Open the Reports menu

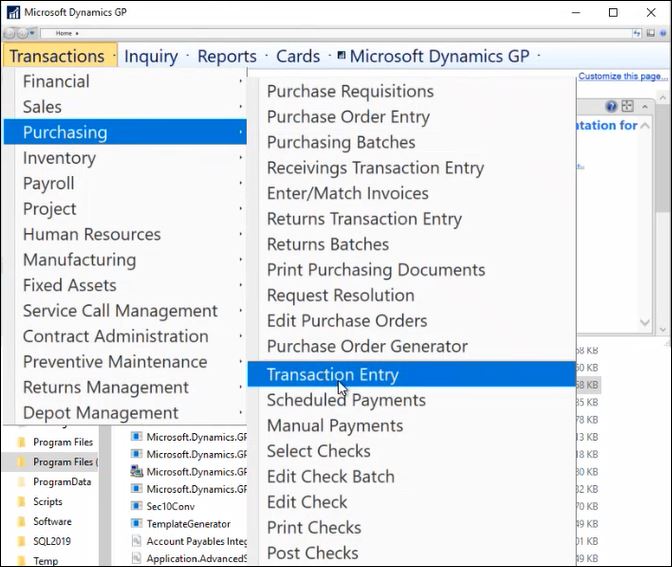pyautogui.click(x=227, y=56)
